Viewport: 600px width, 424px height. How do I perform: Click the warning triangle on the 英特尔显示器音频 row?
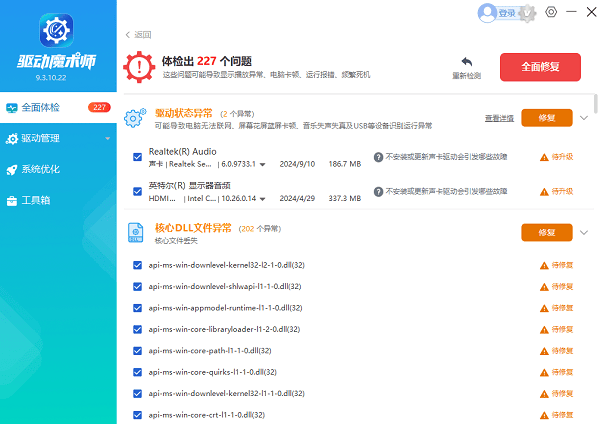544,192
